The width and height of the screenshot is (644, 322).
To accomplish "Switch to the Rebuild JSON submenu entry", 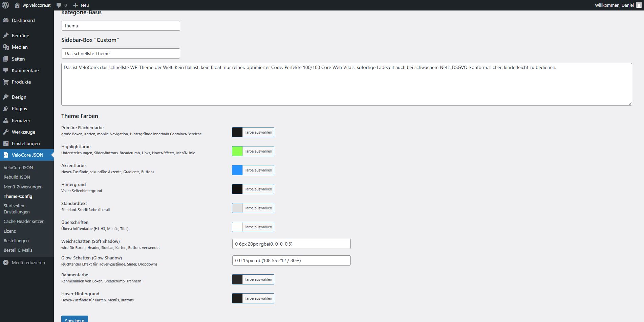I will pos(17,177).
